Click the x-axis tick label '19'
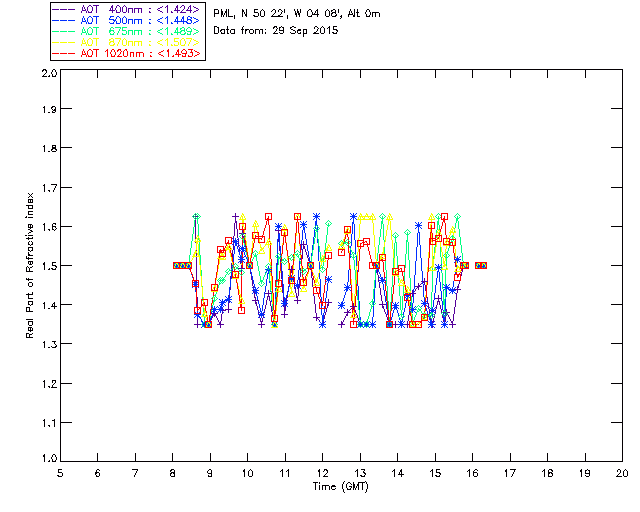Image resolution: width=640 pixels, height=512 pixels. pyautogui.click(x=585, y=473)
